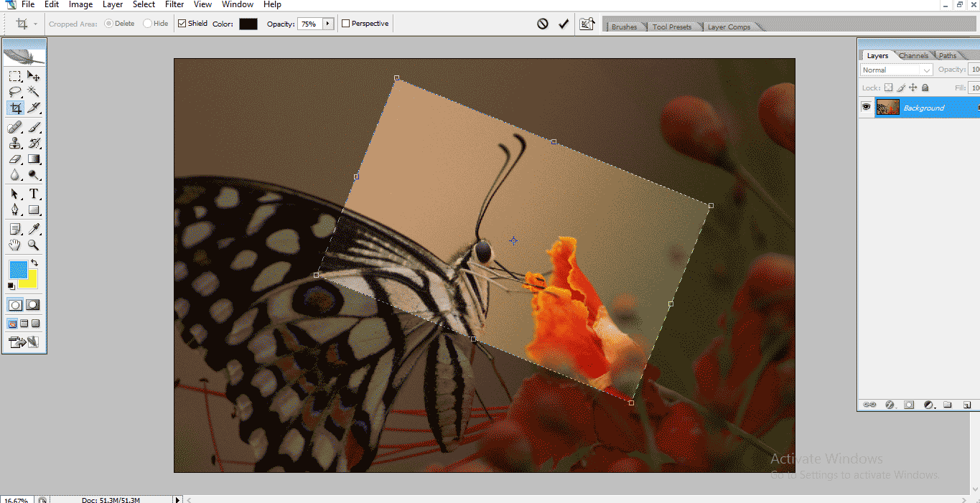Select the Gradient tool

point(34,159)
